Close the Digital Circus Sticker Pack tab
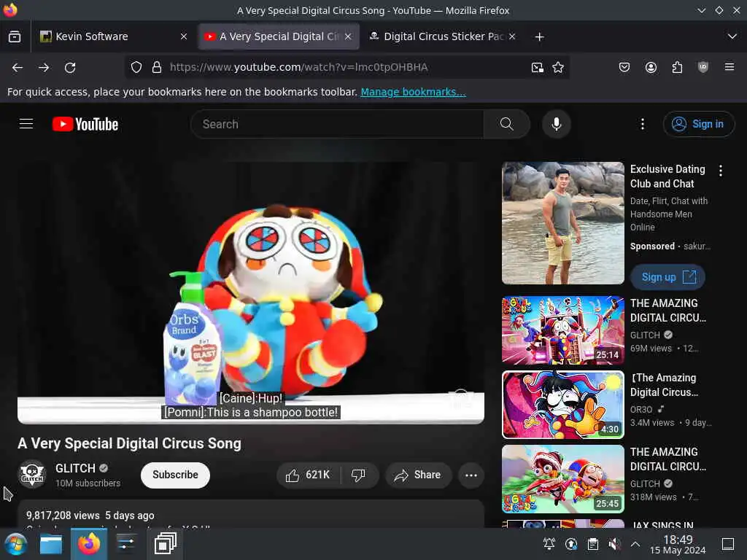Viewport: 747px width, 560px height. coord(512,36)
